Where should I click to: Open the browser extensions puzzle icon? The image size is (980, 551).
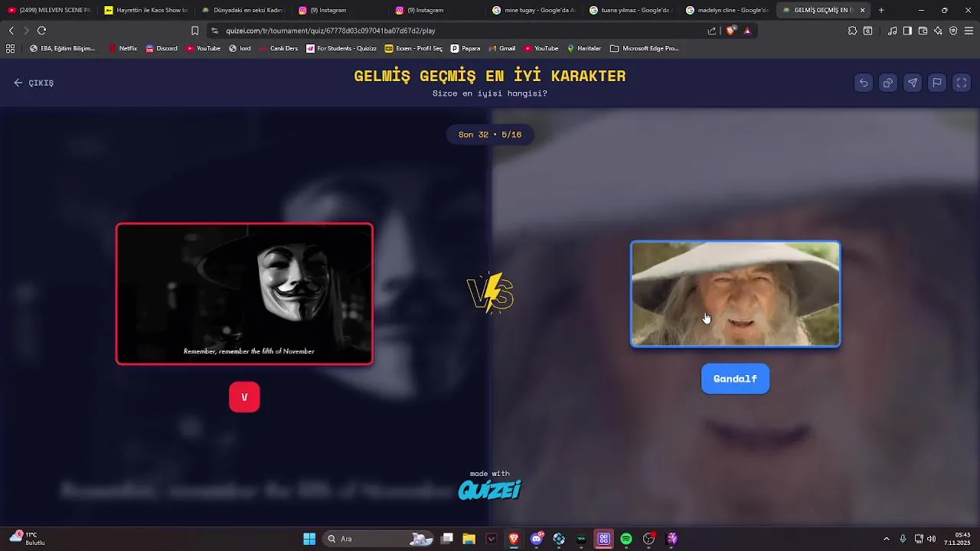tap(852, 31)
